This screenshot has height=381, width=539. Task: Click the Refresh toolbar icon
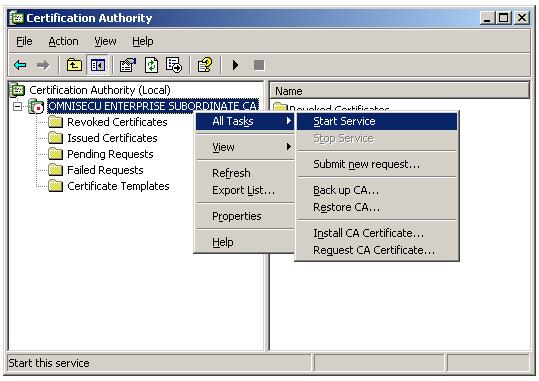coord(151,65)
